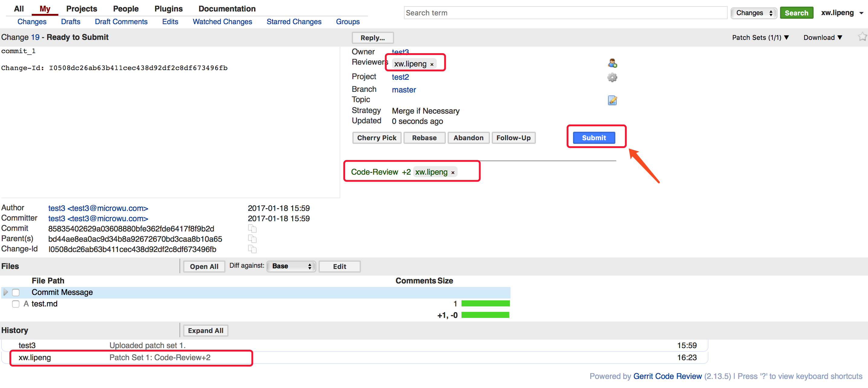Click the project settings gear icon
Screen dimensions: 868x388
pyautogui.click(x=612, y=77)
